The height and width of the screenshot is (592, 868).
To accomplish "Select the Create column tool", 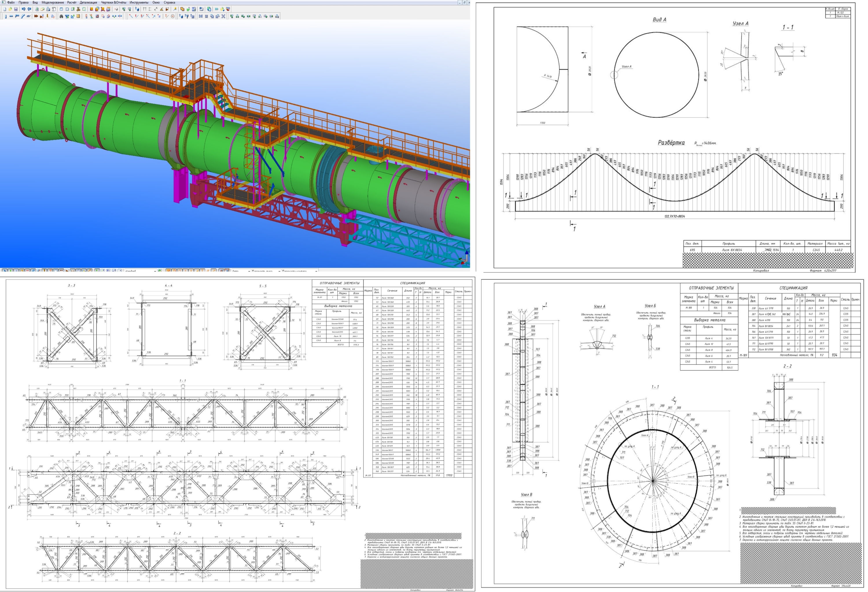I will (x=5, y=16).
